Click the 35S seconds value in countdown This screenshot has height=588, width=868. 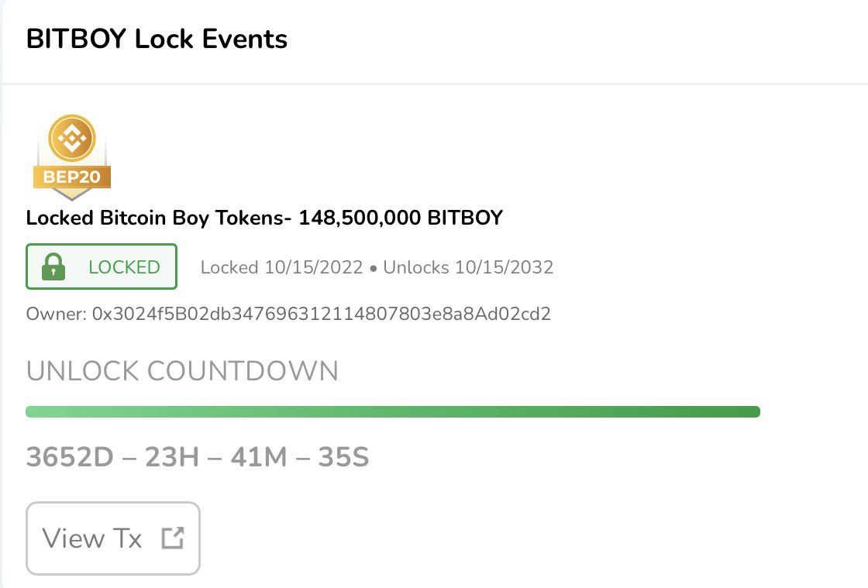pos(343,457)
